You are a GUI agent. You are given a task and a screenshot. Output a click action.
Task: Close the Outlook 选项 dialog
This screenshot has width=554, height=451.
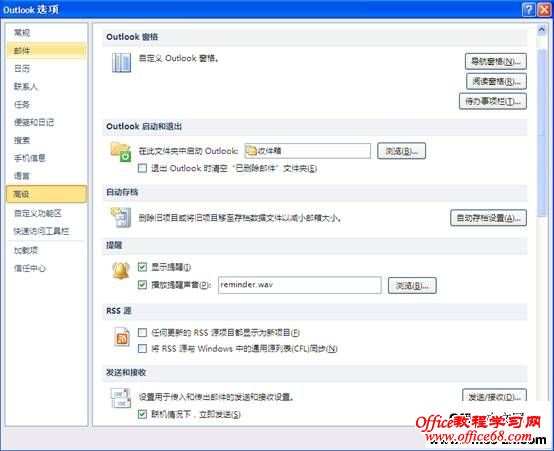coord(544,10)
